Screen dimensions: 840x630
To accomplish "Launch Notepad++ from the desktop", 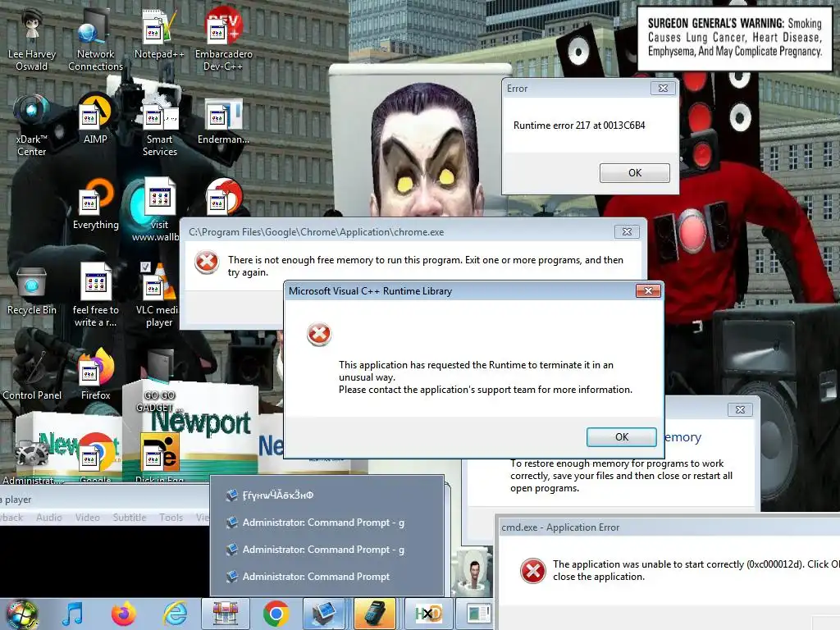I will coord(159,34).
